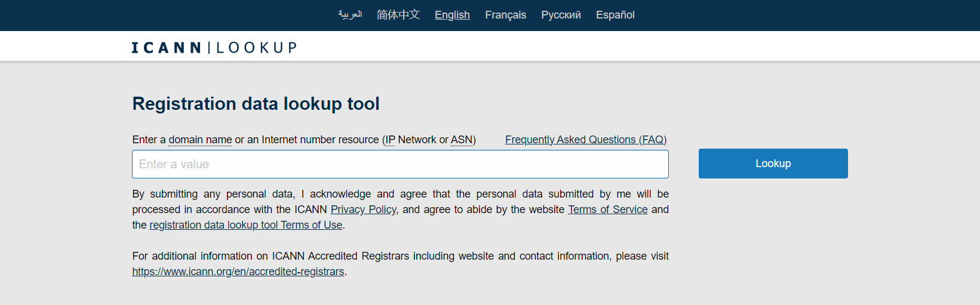Click the 'IP' abbreviation in the label
The width and height of the screenshot is (980, 305).
[390, 140]
